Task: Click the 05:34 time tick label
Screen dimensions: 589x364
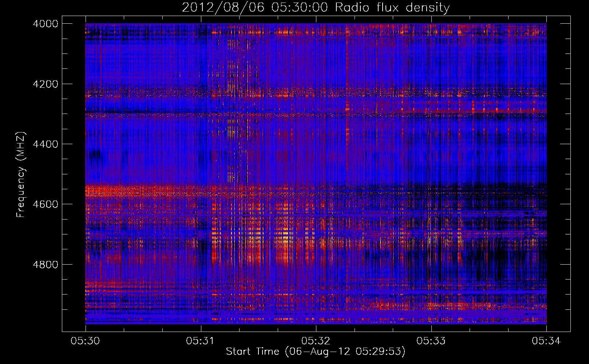Action: pyautogui.click(x=546, y=341)
